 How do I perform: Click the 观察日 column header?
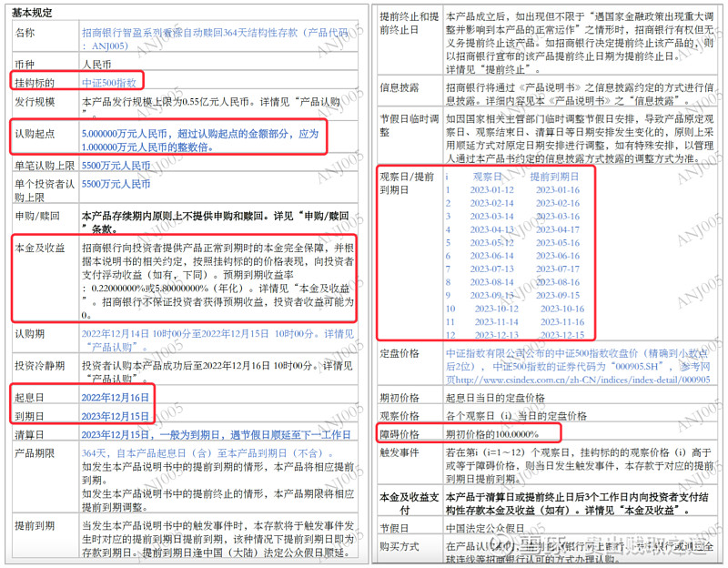(488, 177)
